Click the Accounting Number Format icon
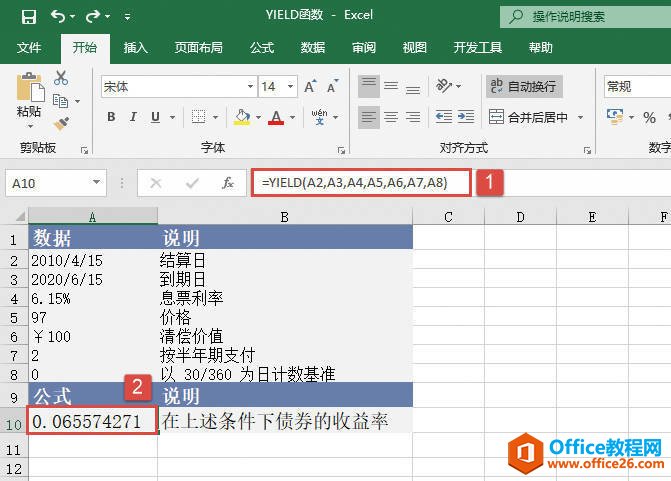The height and width of the screenshot is (481, 671). [615, 117]
